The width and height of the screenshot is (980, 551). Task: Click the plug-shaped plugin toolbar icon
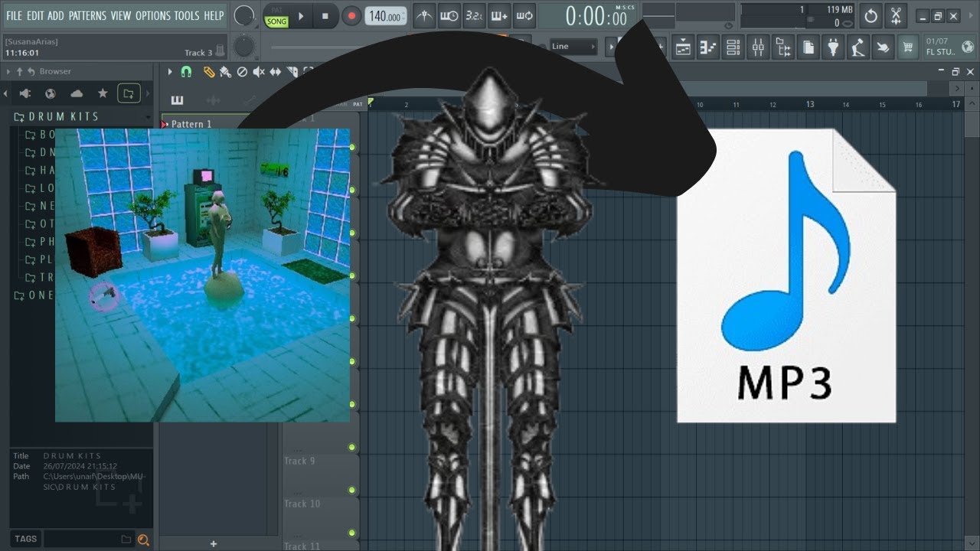[833, 47]
